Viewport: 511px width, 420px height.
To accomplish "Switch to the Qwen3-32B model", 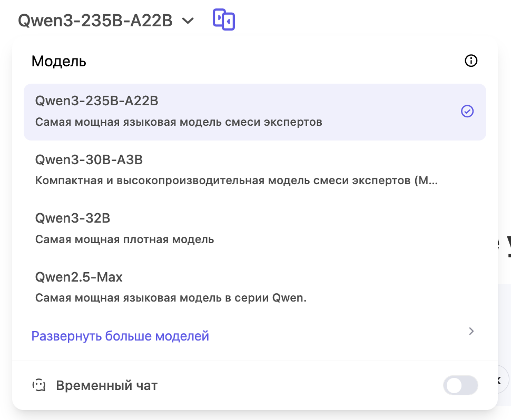I will tap(73, 218).
